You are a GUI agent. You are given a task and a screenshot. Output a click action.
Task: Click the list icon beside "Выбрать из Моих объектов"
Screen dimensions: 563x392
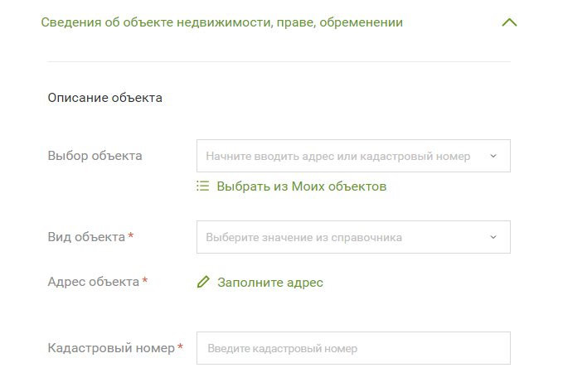pos(203,186)
